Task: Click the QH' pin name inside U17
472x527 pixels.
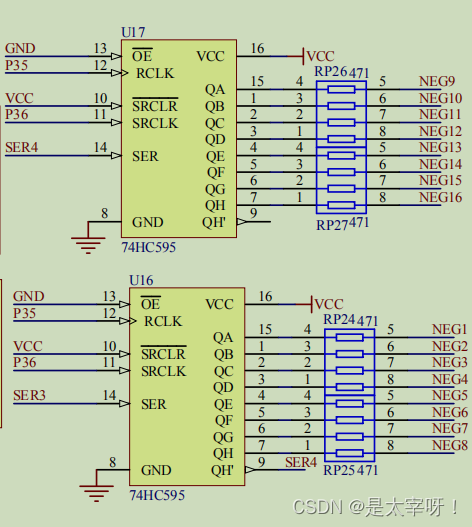Action: [x=214, y=222]
